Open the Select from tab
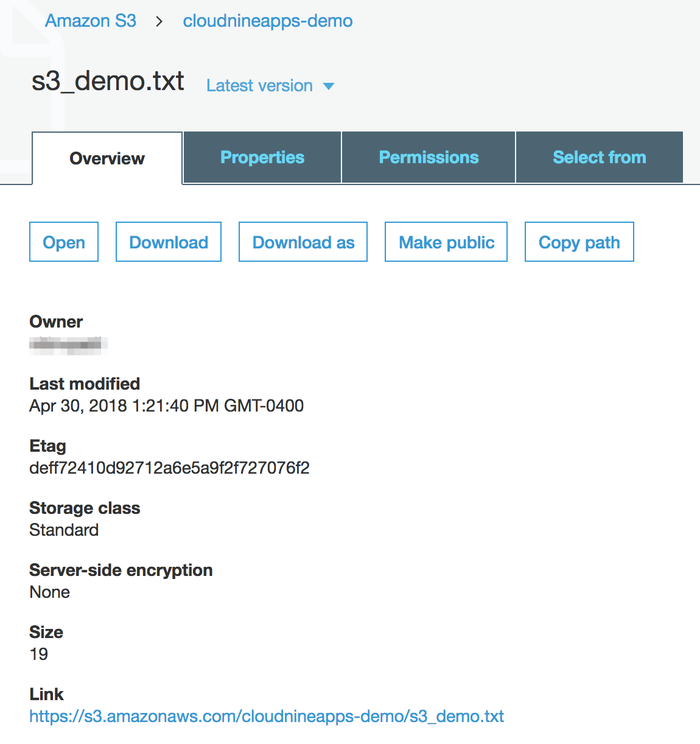The height and width of the screenshot is (744, 700). pos(600,157)
